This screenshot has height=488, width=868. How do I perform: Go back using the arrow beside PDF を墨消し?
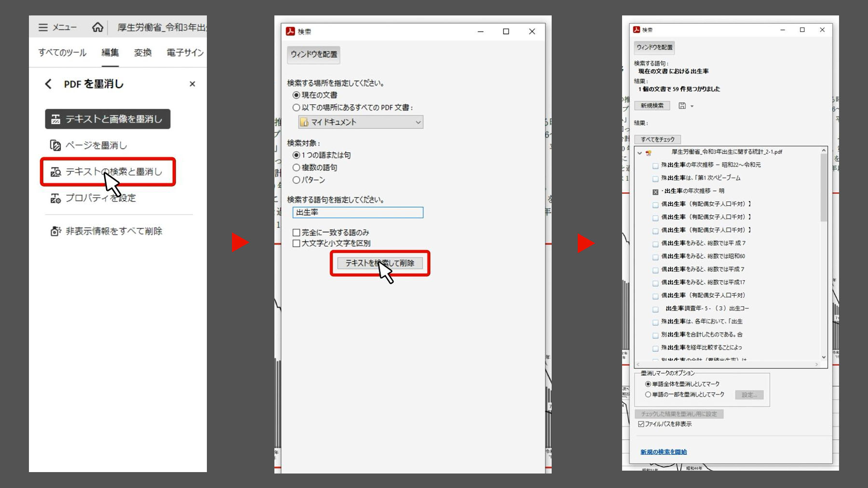[x=48, y=84]
